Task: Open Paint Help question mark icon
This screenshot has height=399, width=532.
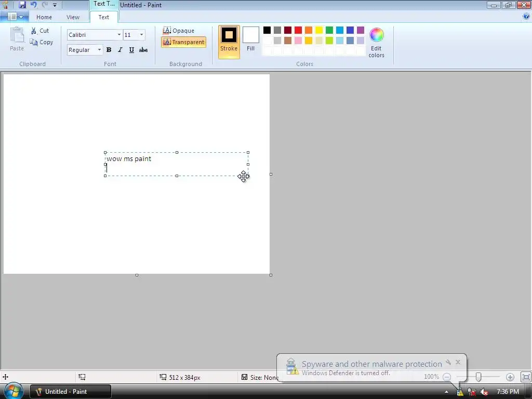Action: 526,16
